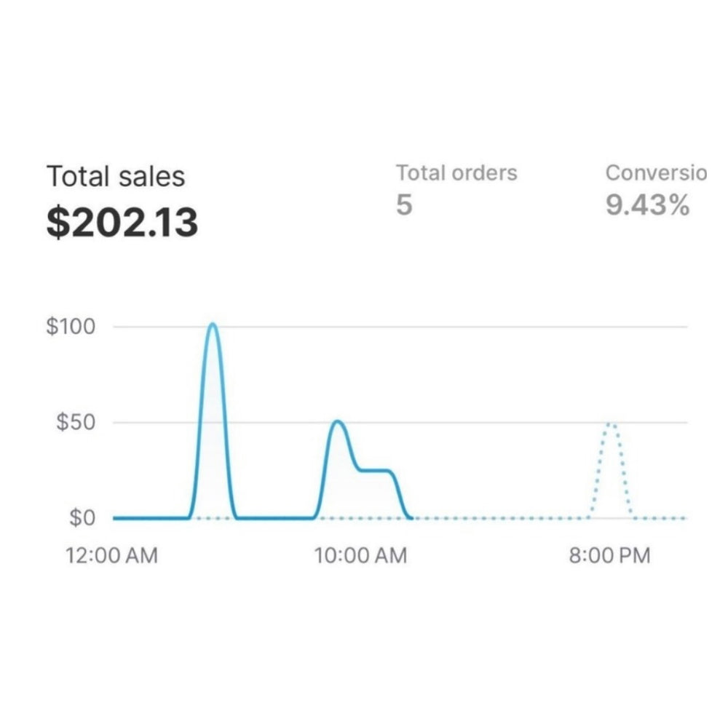
Task: Click the $50 solid-line peak near 10:00 AM
Action: 337,422
